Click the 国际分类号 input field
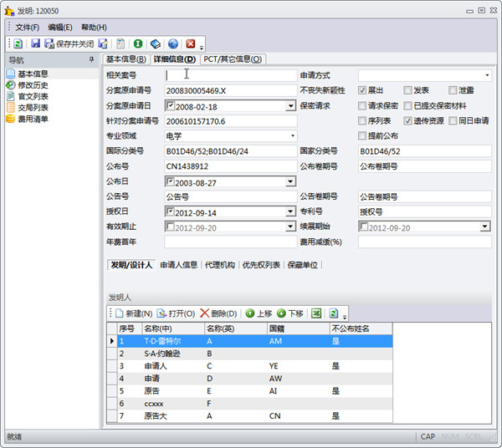 [231, 151]
